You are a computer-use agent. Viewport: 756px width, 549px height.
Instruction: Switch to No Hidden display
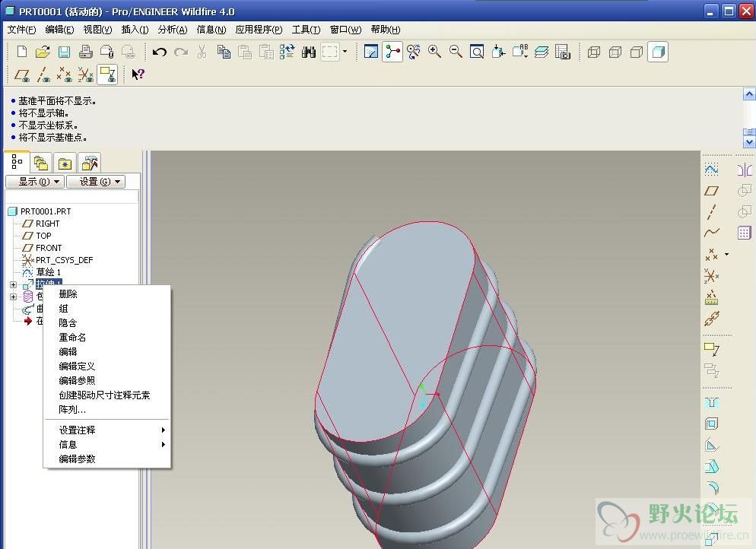(x=637, y=52)
